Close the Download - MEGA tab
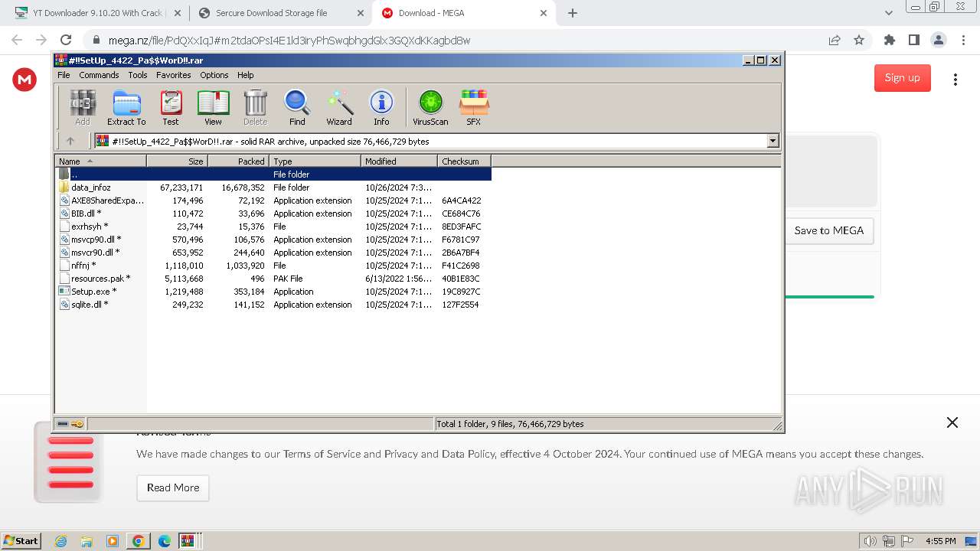 tap(544, 13)
